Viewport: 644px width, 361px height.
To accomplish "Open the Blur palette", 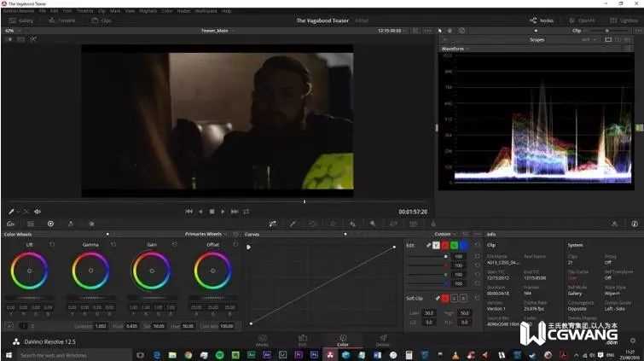I will point(353,224).
